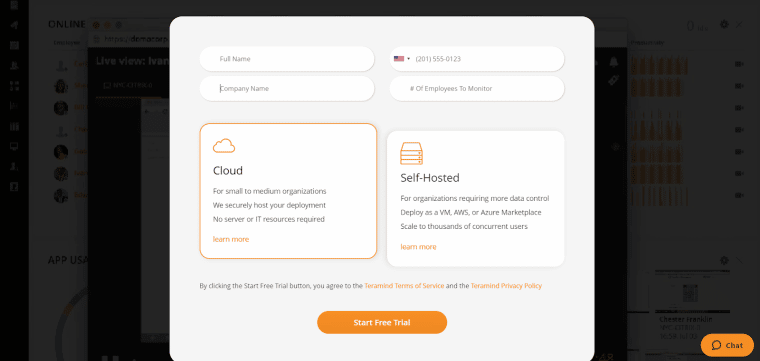Open the App Usage panel gear settings in the dashboard
This screenshot has width=760, height=361.
pos(724,261)
